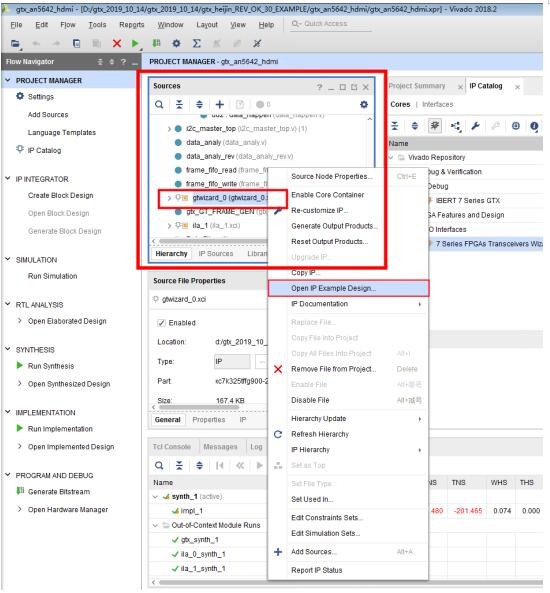Expand Open Synthesized Design
This screenshot has height=593, width=550.
point(20,384)
